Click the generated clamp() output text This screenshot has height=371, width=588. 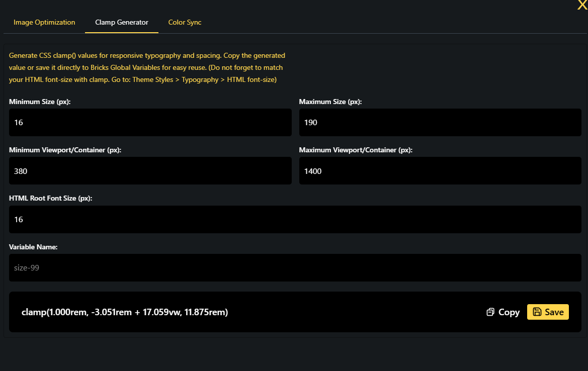pyautogui.click(x=125, y=312)
